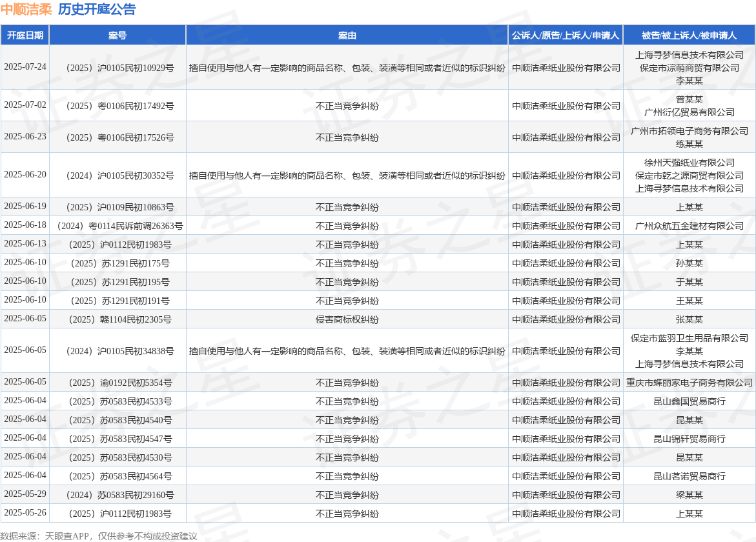
Task: Select the 被告/被上诉人/被申请人 column header
Action: tap(689, 35)
